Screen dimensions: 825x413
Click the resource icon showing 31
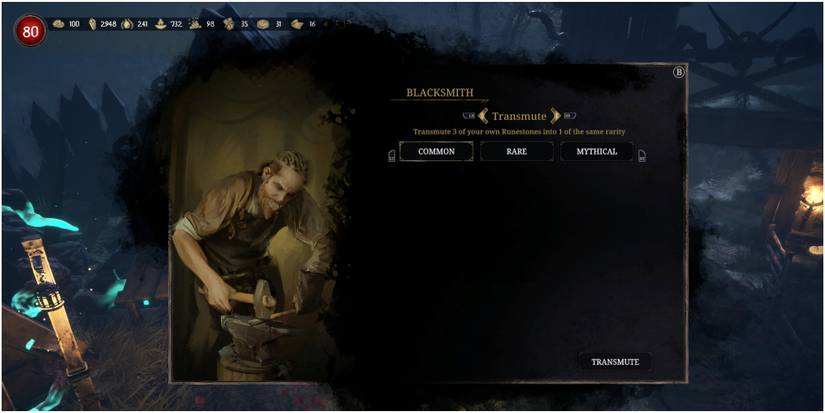point(263,24)
